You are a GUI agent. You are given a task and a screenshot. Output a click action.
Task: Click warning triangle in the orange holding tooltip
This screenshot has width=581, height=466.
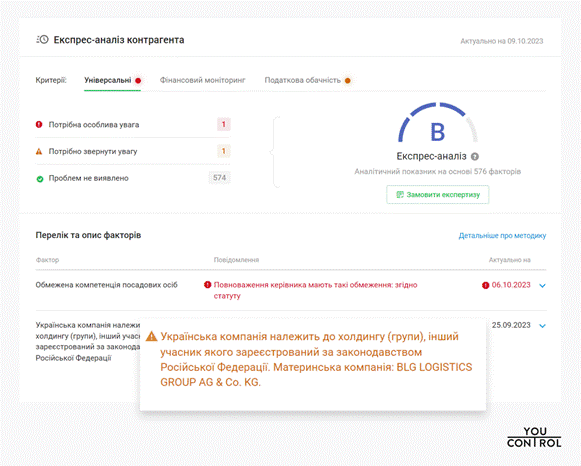152,336
